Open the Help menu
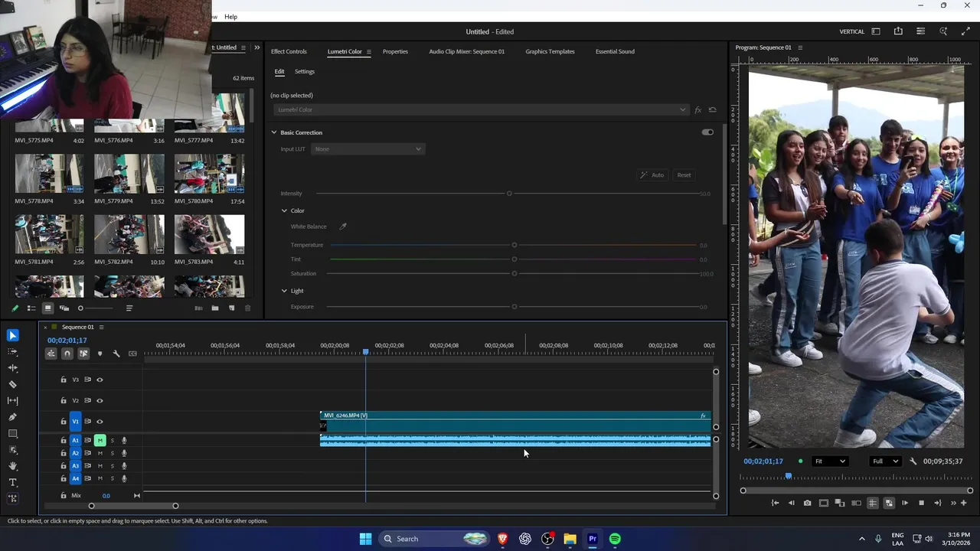980x551 pixels. pos(230,17)
